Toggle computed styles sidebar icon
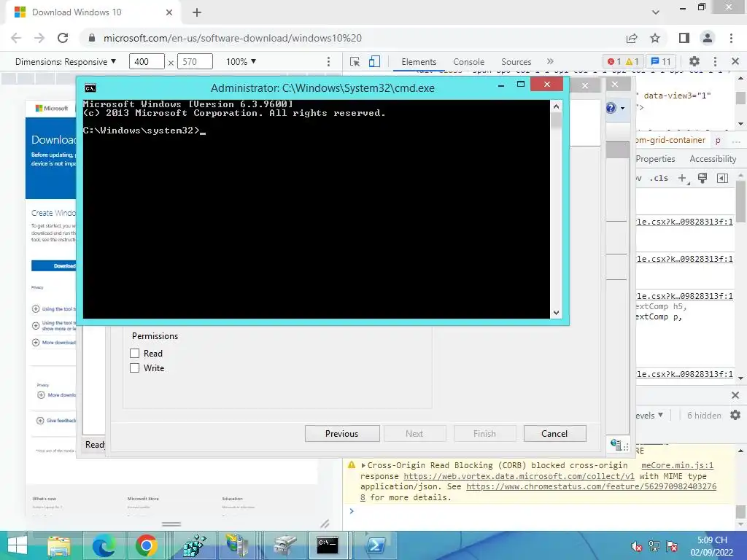 tap(723, 178)
